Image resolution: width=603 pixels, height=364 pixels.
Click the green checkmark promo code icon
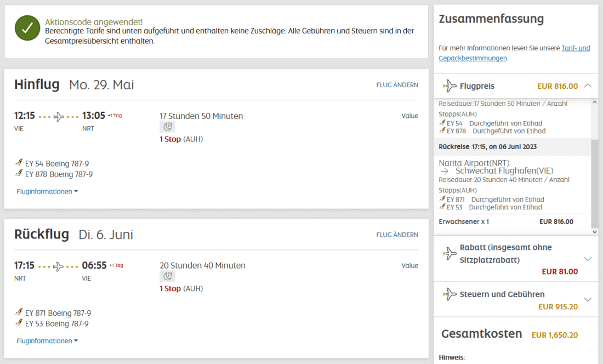point(27,28)
